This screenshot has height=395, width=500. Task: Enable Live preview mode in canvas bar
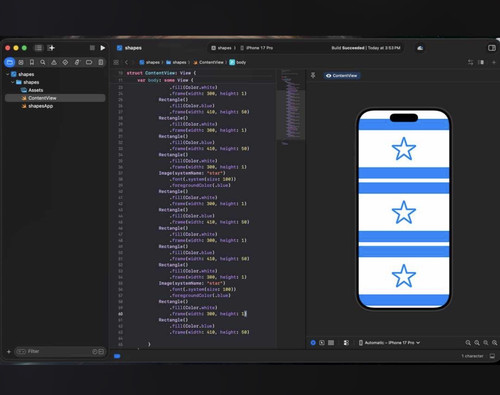(313, 343)
